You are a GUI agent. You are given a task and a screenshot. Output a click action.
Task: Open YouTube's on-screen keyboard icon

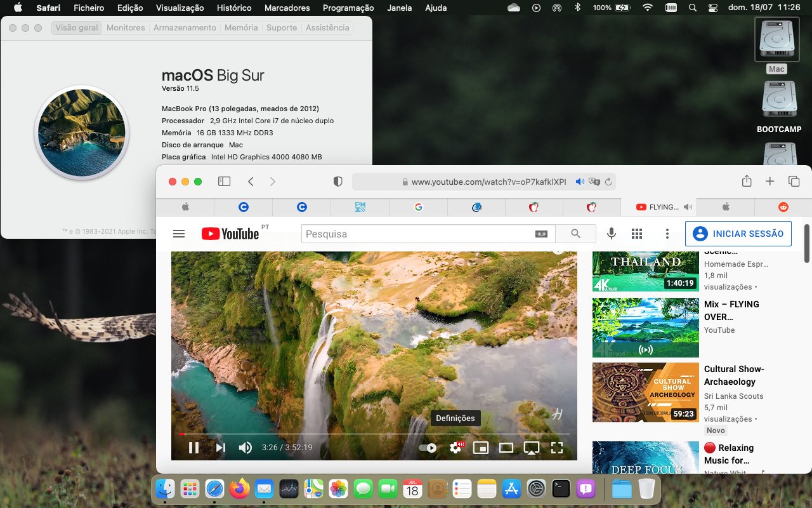[541, 234]
